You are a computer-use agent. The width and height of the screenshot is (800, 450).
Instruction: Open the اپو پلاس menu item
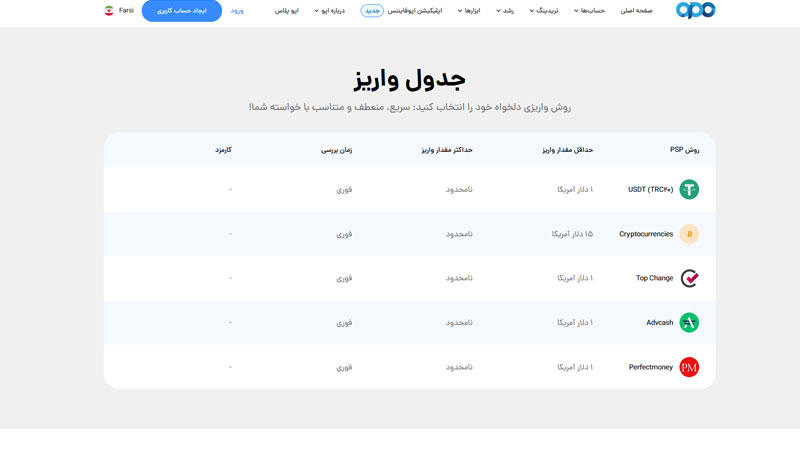(287, 11)
